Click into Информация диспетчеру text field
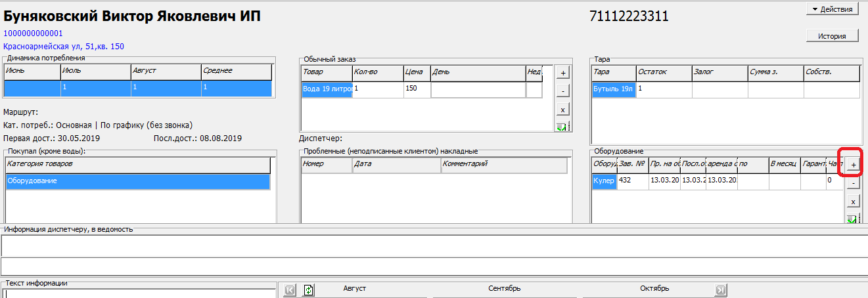Image resolution: width=868 pixels, height=298 pixels. click(434, 245)
